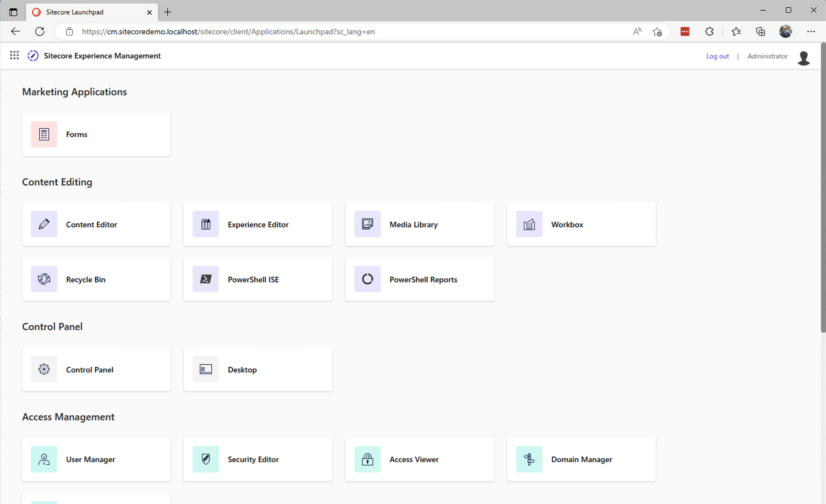Click the Desktop monitor icon

coord(206,369)
